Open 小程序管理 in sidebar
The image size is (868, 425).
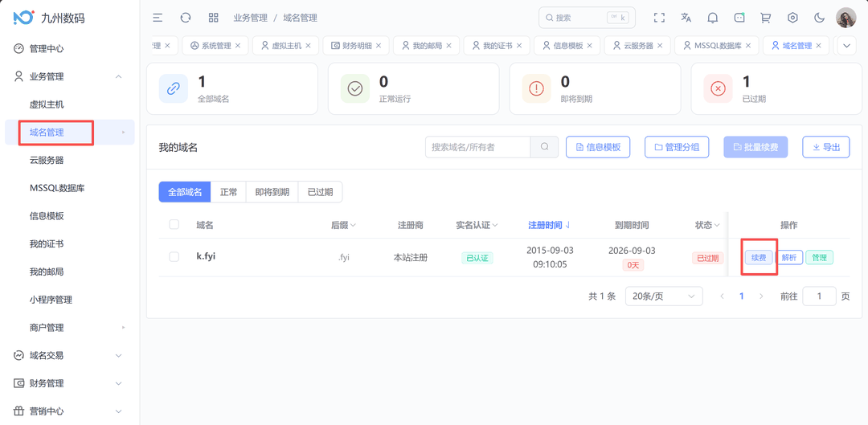51,300
